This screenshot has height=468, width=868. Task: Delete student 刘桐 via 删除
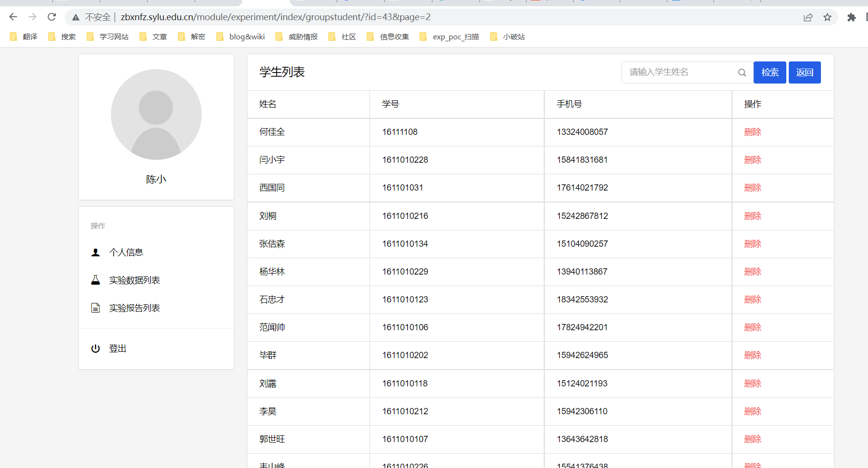[x=753, y=216]
